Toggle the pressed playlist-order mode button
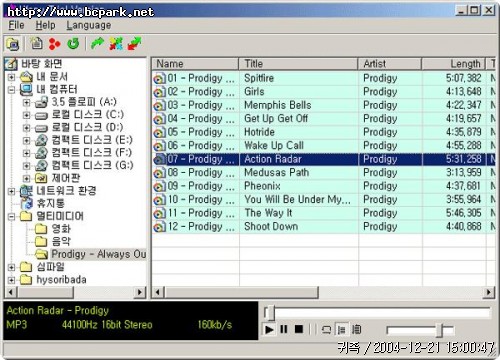 [341, 330]
